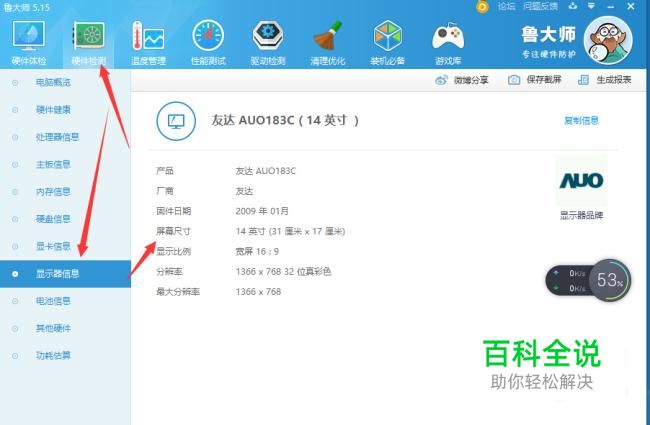Select 功耗估算 in the sidebar
Viewport: 650px width, 425px height.
(53, 356)
